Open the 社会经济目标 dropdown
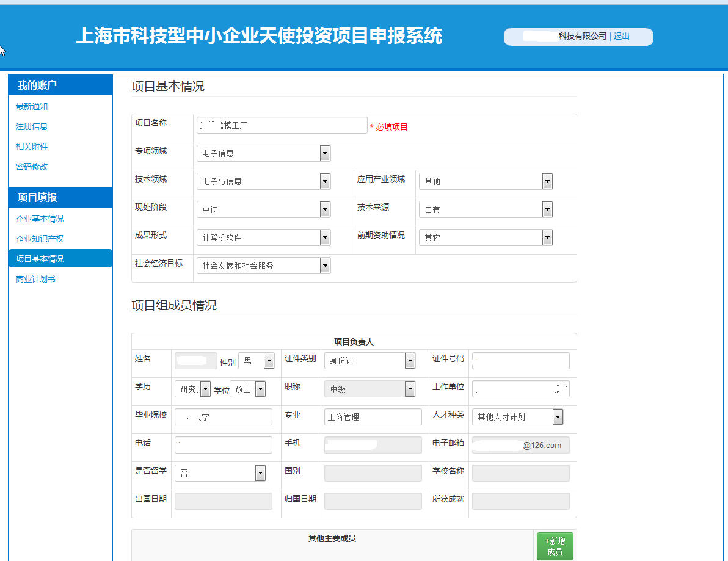Viewport: 728px width, 561px height. (x=263, y=266)
